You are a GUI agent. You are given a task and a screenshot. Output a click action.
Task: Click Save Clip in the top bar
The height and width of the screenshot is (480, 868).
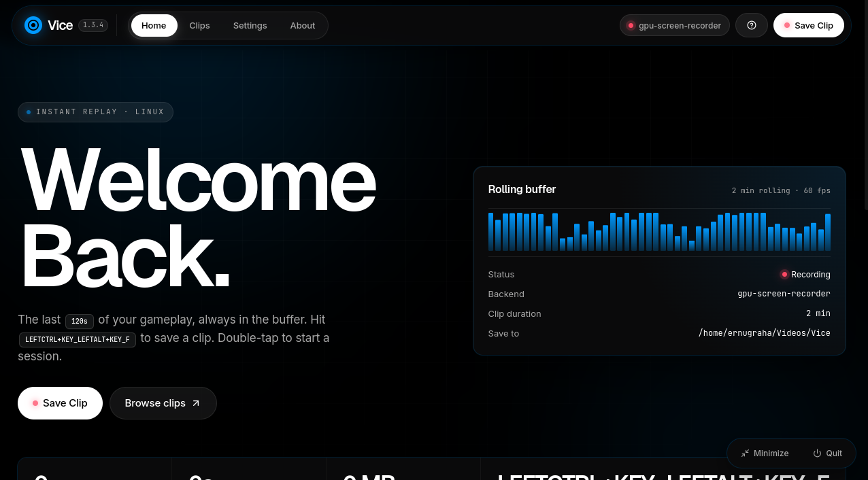[809, 25]
